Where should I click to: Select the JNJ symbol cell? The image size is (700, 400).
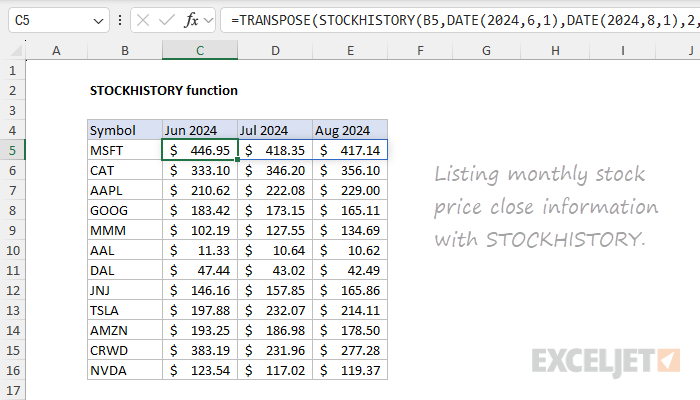coord(125,291)
